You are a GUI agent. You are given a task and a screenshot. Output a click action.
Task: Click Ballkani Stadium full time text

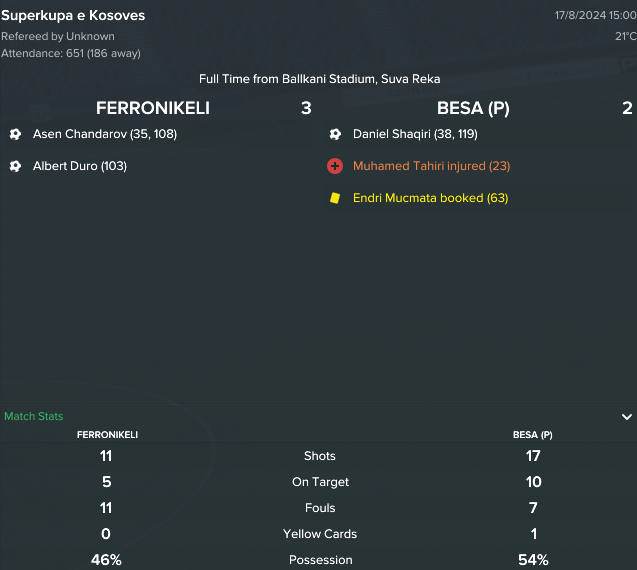(x=319, y=79)
